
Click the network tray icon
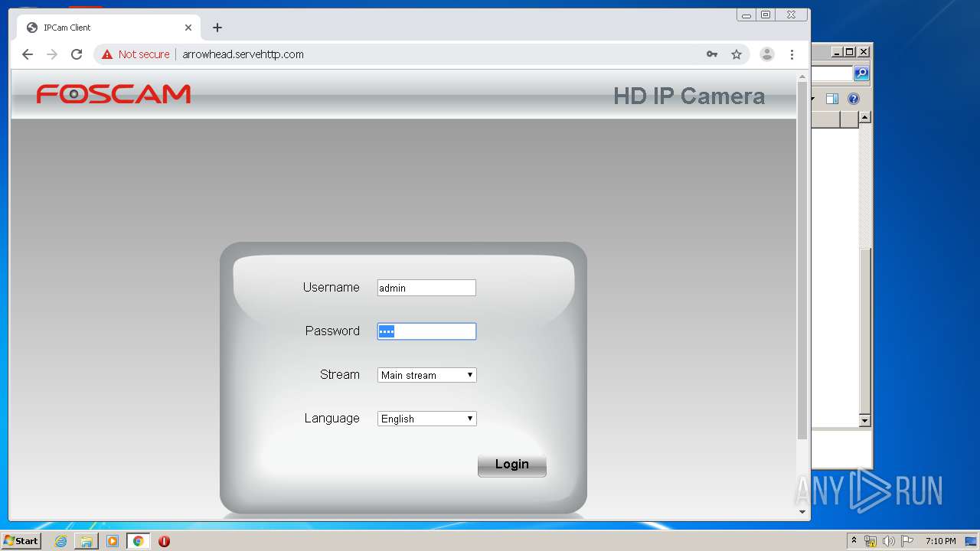point(871,541)
